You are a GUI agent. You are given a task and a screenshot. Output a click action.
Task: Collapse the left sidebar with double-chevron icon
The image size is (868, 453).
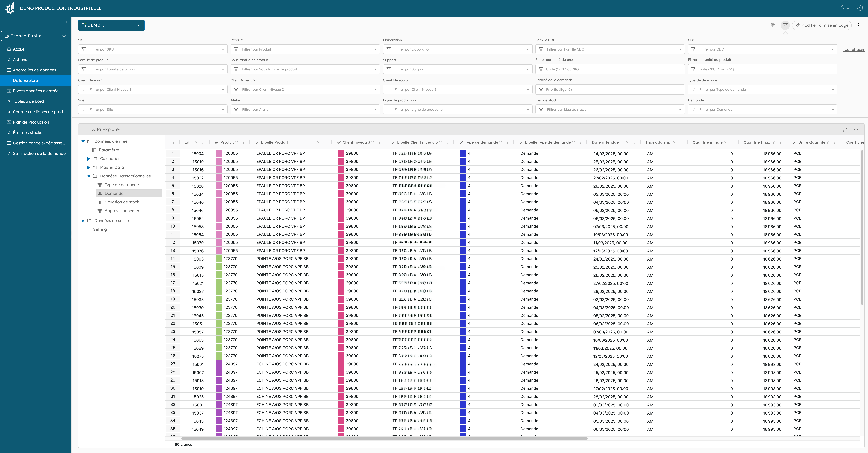[66, 22]
